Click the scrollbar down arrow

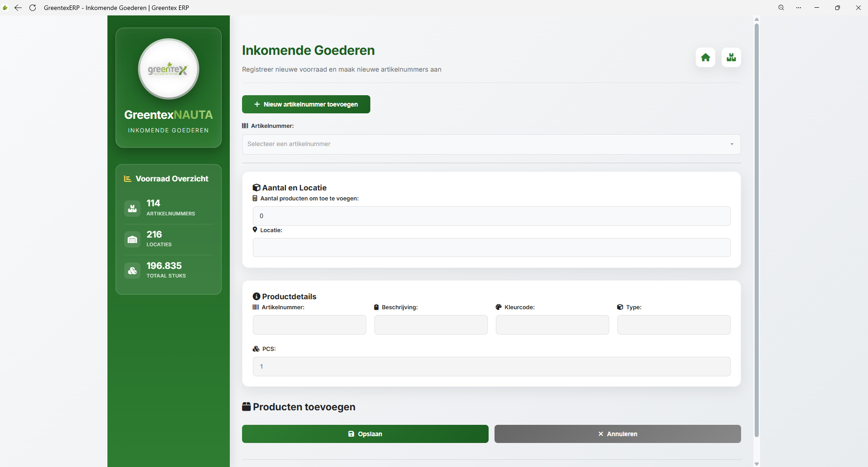756,464
